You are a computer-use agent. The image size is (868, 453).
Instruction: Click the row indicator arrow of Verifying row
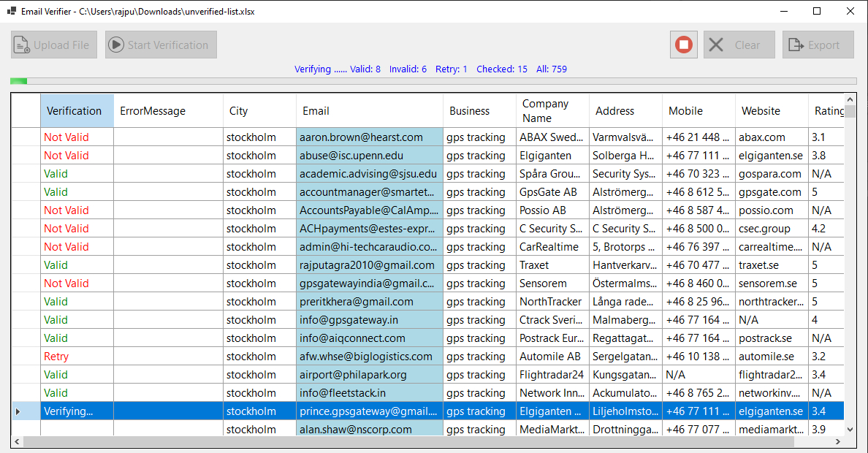click(18, 411)
